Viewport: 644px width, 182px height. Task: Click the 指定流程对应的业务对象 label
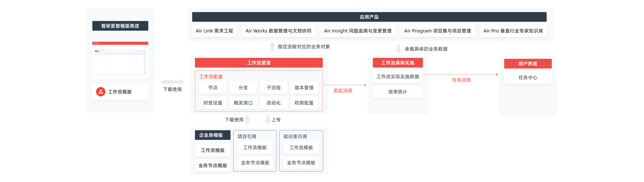tap(304, 47)
